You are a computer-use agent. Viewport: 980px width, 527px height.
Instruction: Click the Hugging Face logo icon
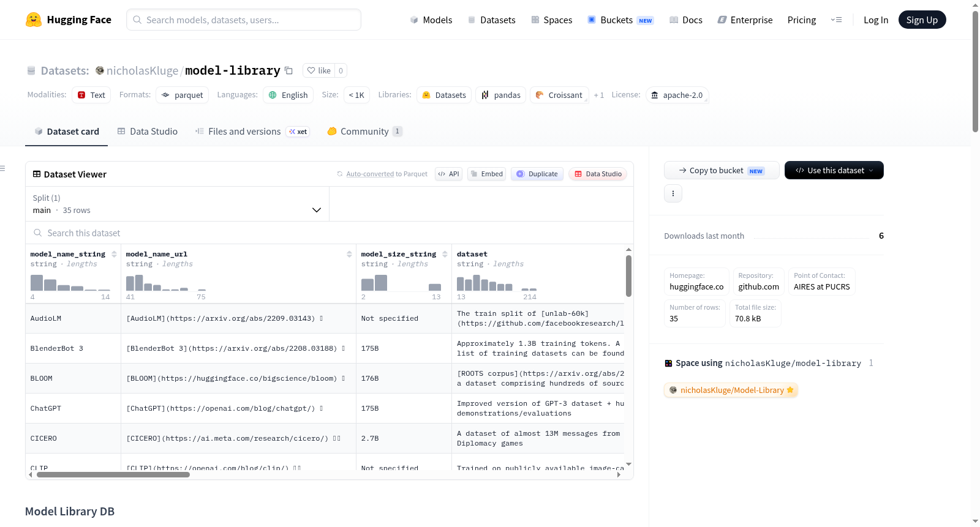point(34,20)
